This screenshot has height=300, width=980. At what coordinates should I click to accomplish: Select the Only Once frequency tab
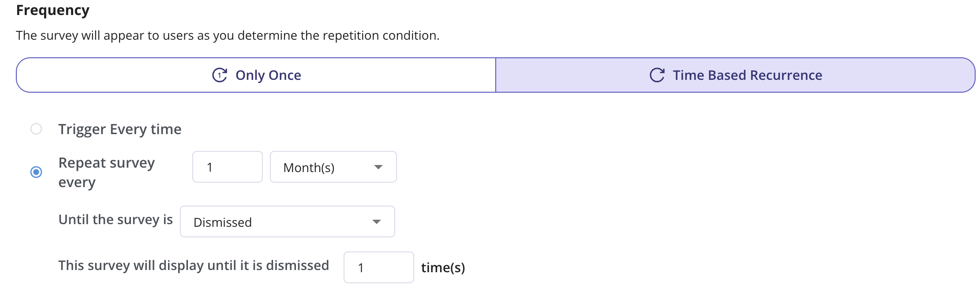256,75
